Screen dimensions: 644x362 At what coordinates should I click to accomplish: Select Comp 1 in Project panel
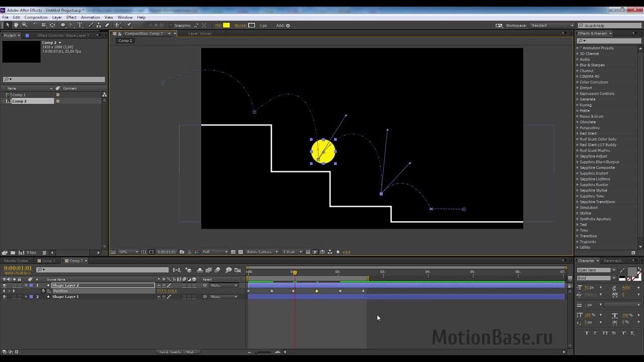pyautogui.click(x=19, y=95)
